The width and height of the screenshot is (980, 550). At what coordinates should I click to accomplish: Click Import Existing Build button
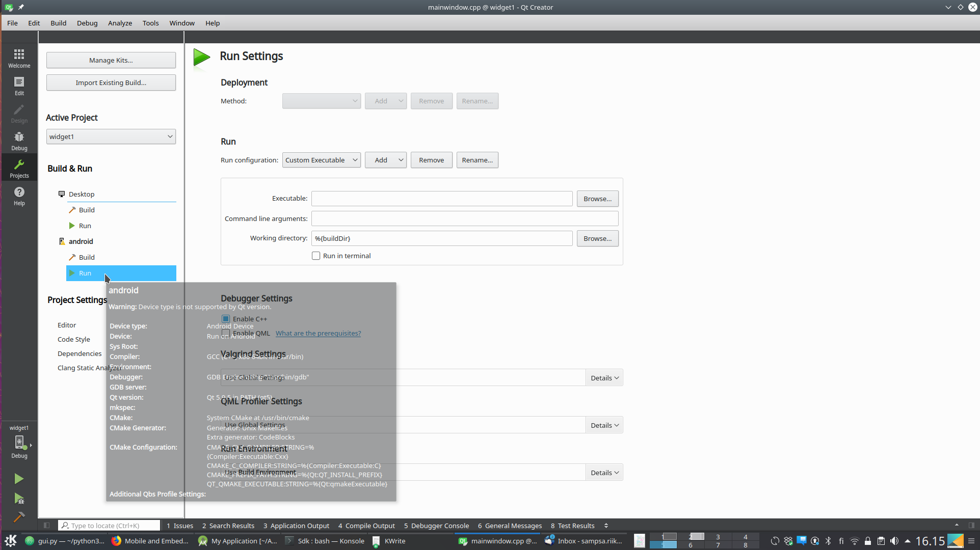pos(111,82)
